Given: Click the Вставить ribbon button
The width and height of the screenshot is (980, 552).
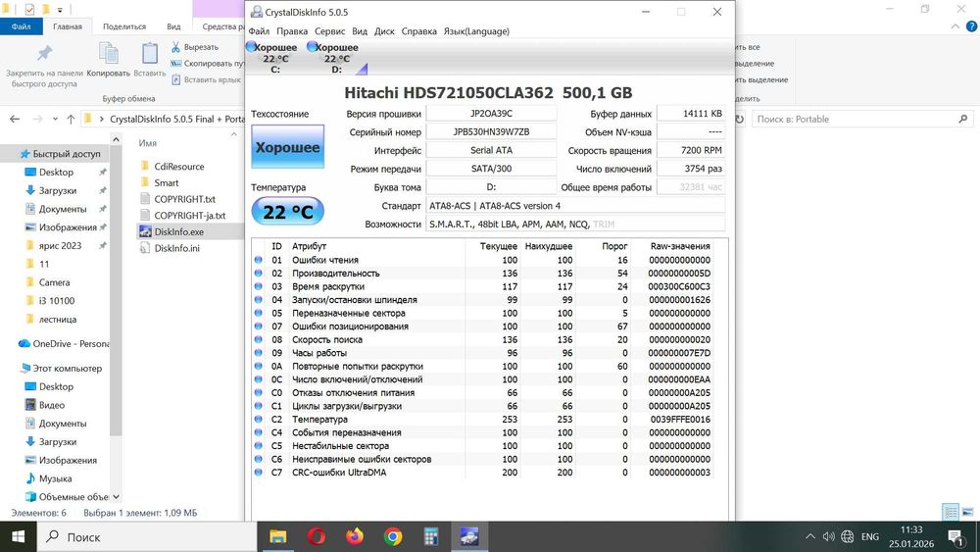Looking at the screenshot, I should coord(149,61).
